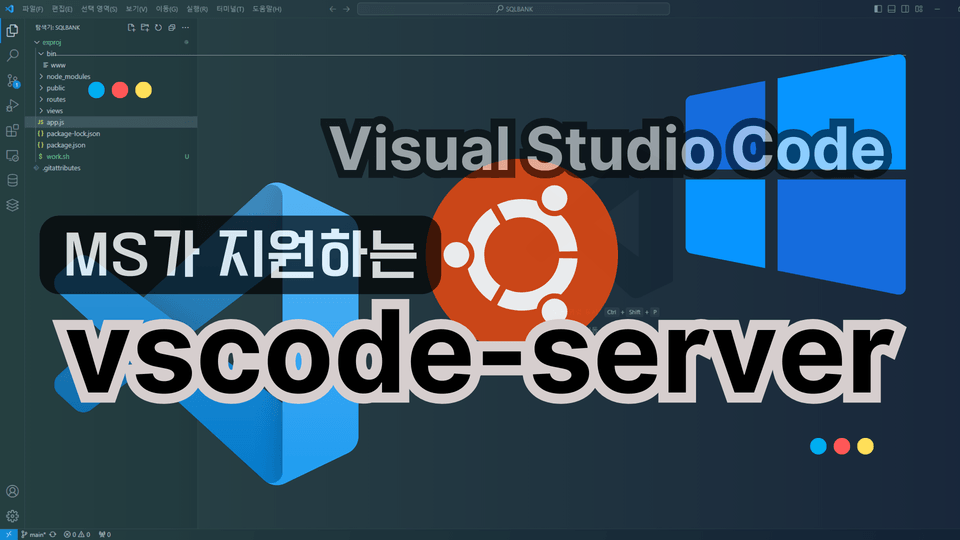Image resolution: width=960 pixels, height=540 pixels.
Task: Go back with the left arrow
Action: tap(332, 9)
